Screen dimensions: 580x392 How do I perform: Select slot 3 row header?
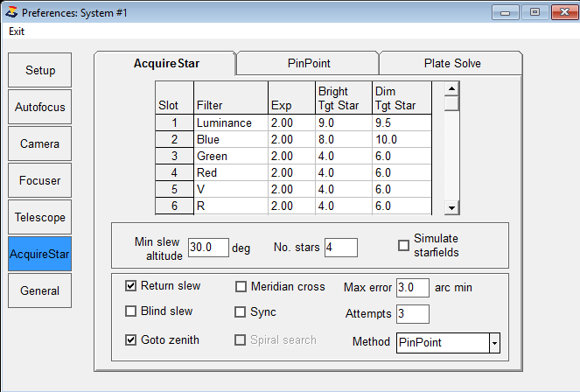174,156
